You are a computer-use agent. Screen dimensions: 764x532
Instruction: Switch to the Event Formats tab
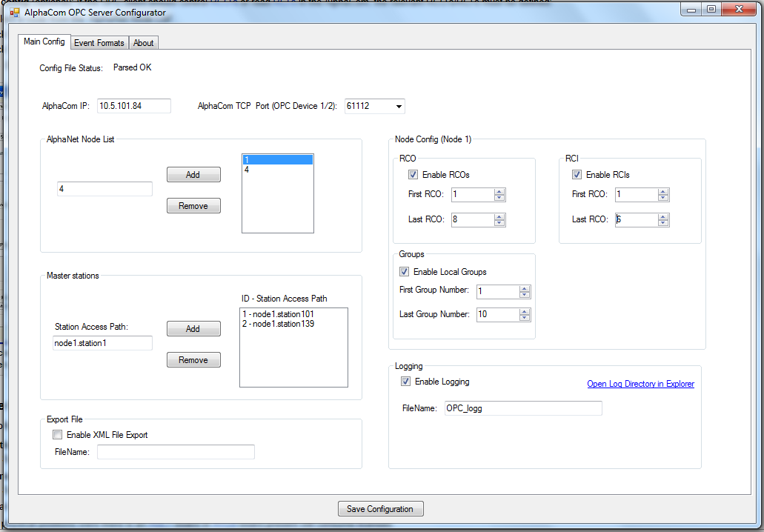pyautogui.click(x=99, y=43)
